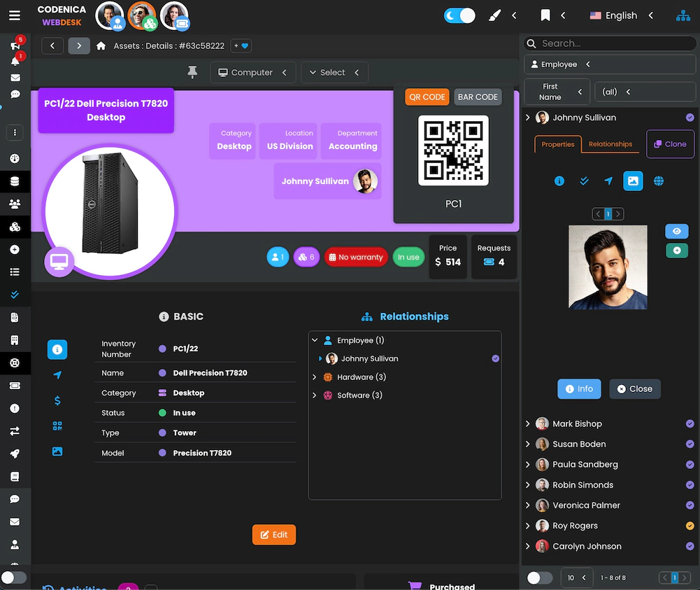This screenshot has width=700, height=590.
Task: Click the org-chart icon in the top bar
Action: click(683, 15)
